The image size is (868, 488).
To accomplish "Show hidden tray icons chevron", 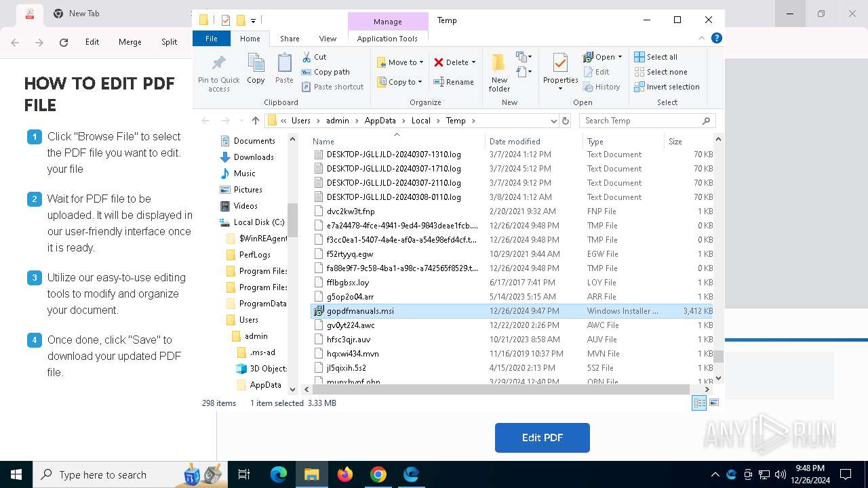I will tap(715, 474).
